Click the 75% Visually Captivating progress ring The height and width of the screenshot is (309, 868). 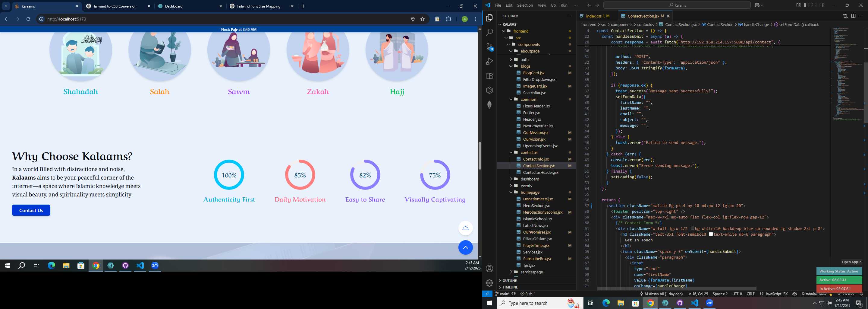[x=435, y=175]
